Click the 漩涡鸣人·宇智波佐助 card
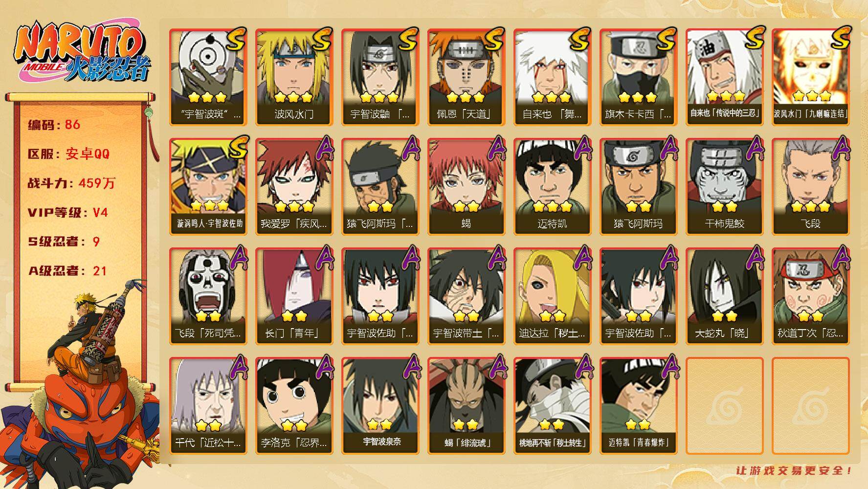 pos(208,186)
